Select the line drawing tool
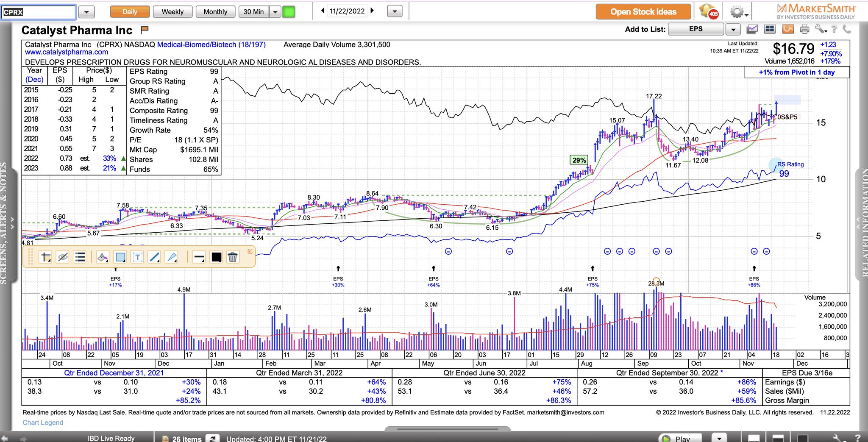Screen dimensions: 868x442 [155, 257]
